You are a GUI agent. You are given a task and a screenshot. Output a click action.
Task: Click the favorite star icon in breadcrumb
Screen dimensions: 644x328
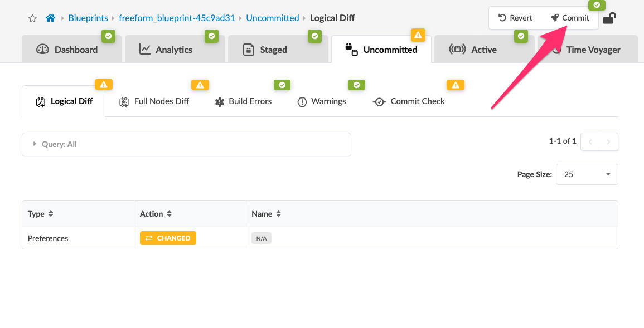click(32, 18)
